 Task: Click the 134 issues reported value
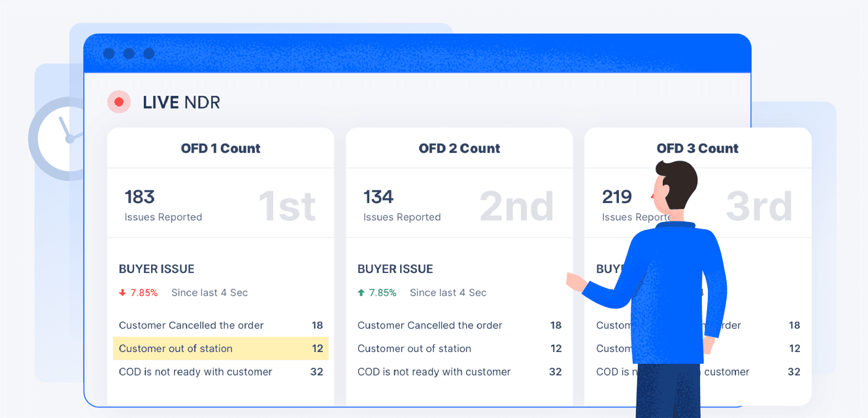coord(378,197)
